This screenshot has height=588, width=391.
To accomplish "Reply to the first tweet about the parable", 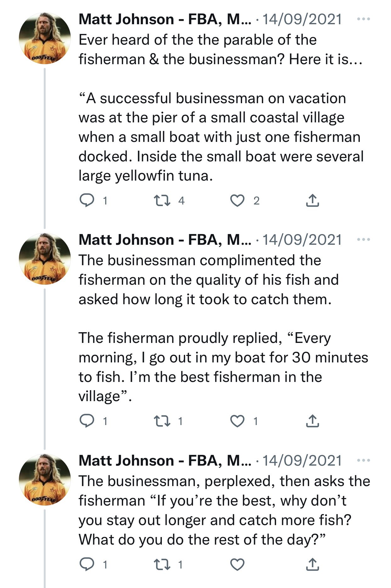I will pos(86,200).
